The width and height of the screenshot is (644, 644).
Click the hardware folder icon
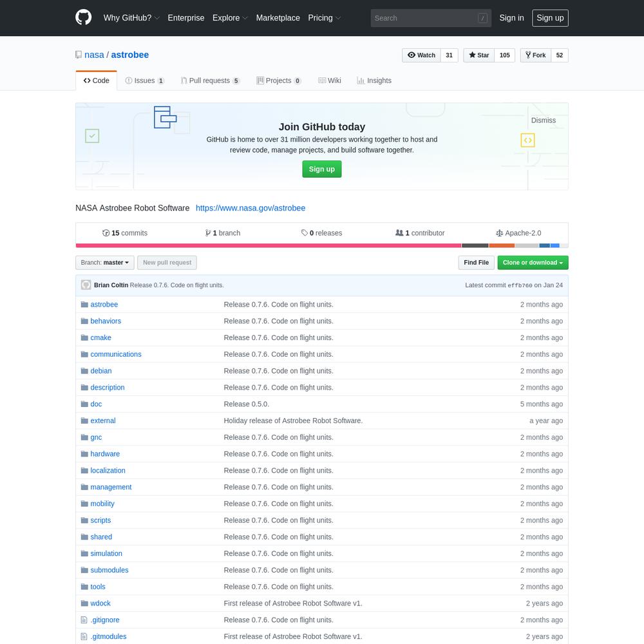(84, 454)
